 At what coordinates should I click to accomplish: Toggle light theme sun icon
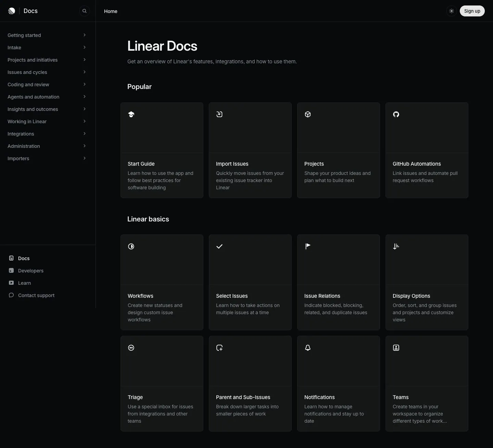pyautogui.click(x=452, y=11)
